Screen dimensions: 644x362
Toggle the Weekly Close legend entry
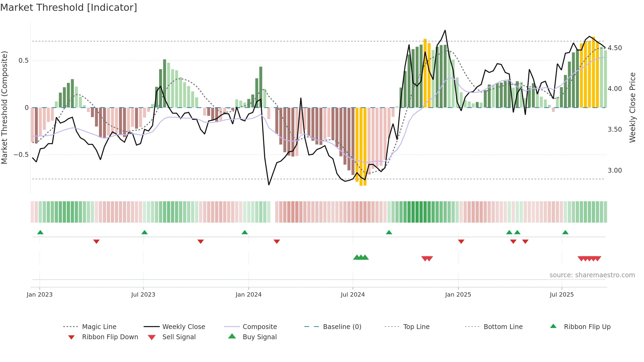click(174, 327)
